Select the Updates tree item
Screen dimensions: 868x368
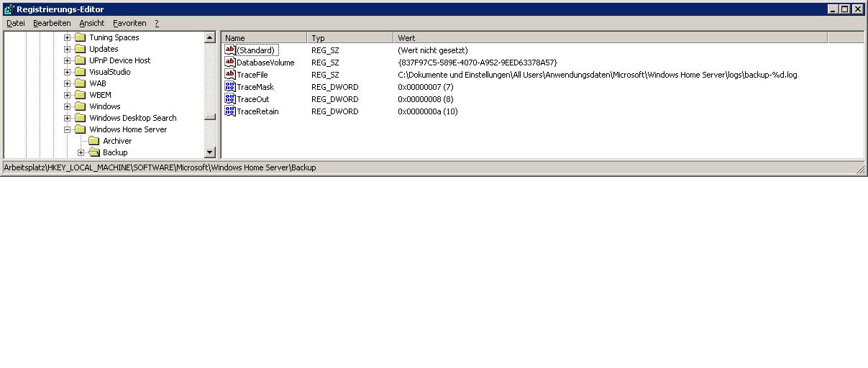coord(104,49)
